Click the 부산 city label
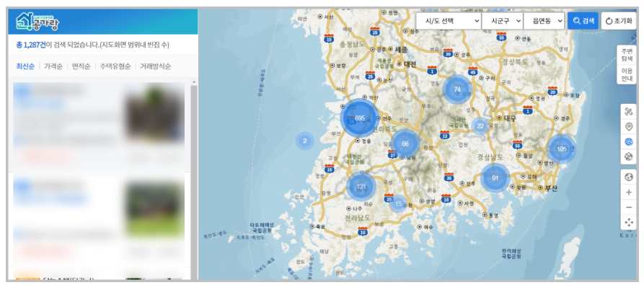The width and height of the screenshot is (644, 285). (x=551, y=188)
